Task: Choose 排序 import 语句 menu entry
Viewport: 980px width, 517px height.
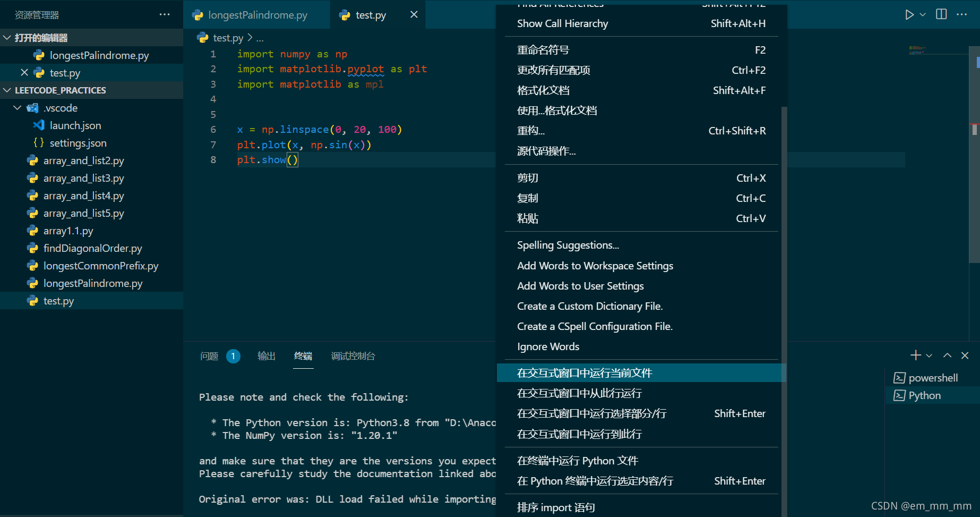Action: tap(641, 507)
